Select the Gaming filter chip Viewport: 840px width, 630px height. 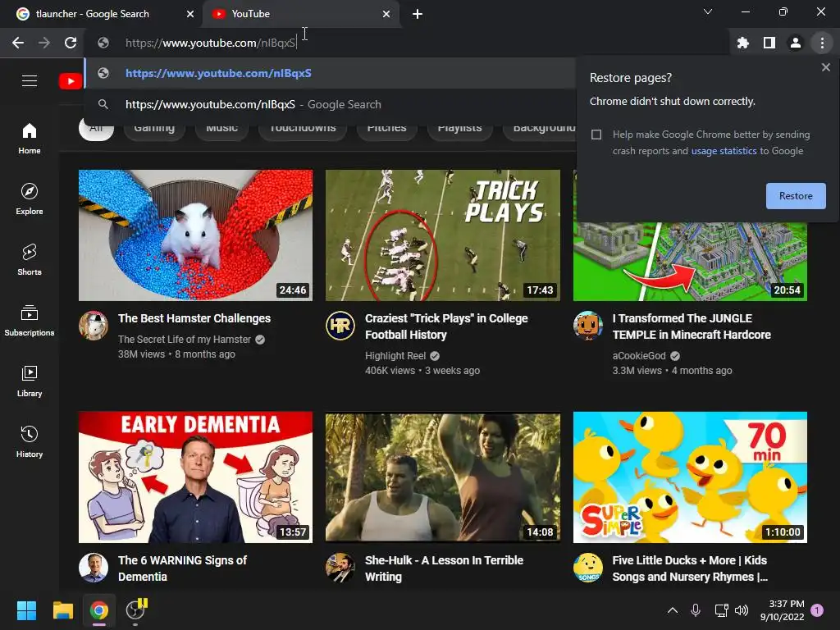click(154, 129)
